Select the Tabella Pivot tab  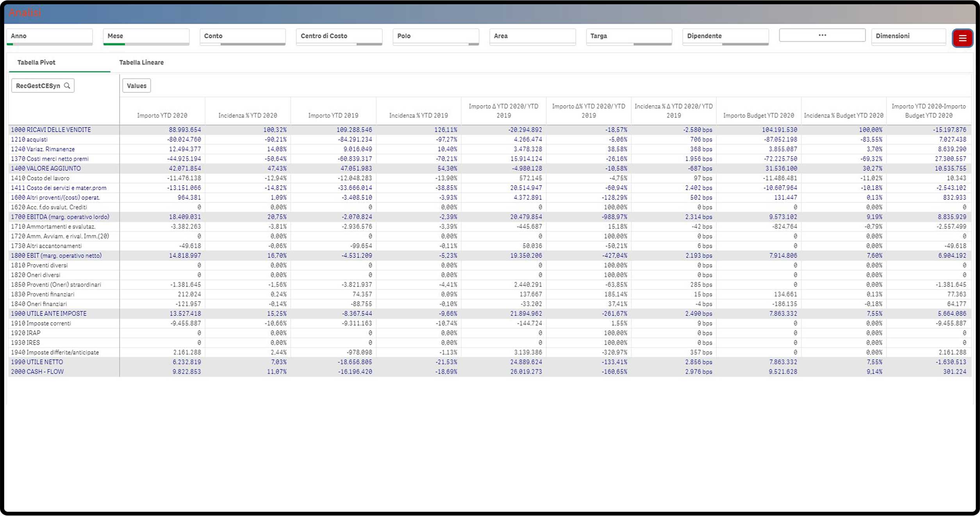coord(36,62)
